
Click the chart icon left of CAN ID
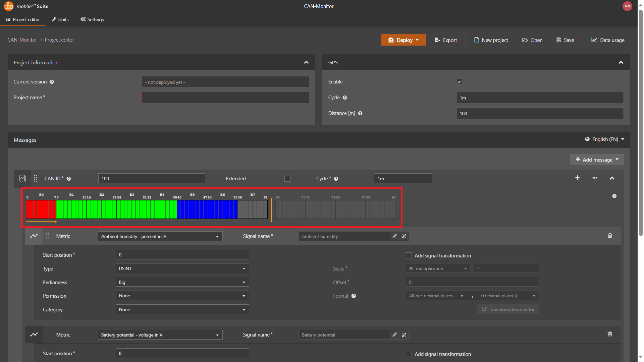point(22,178)
